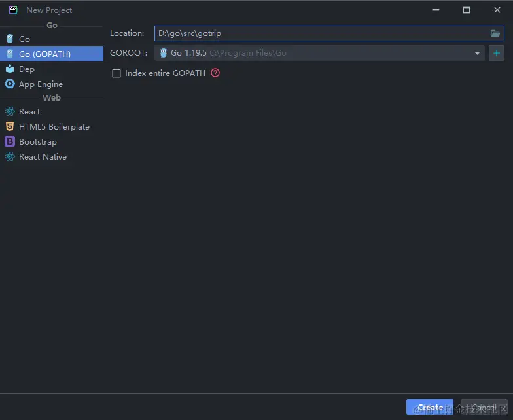Click the React Native atom icon

click(10, 157)
